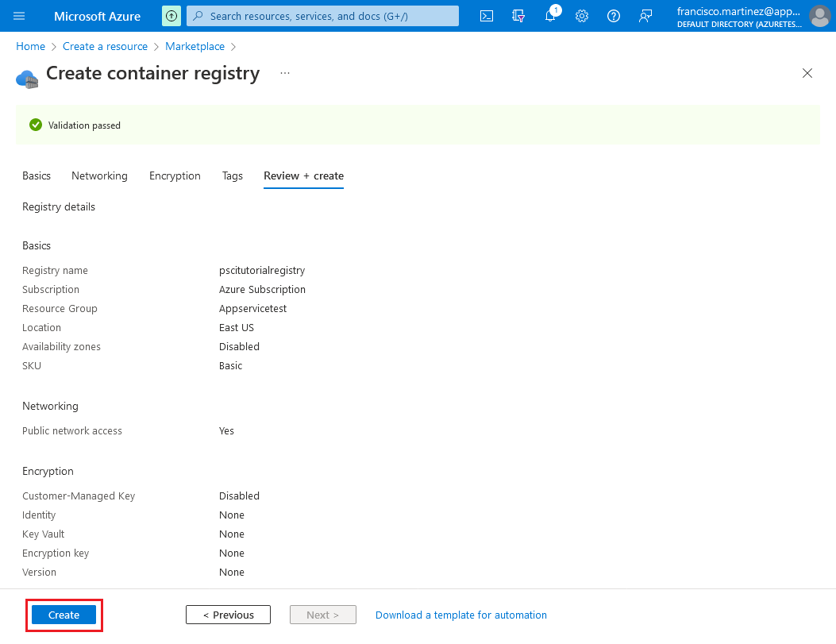
Task: View notifications in the bell icon
Action: tap(550, 15)
